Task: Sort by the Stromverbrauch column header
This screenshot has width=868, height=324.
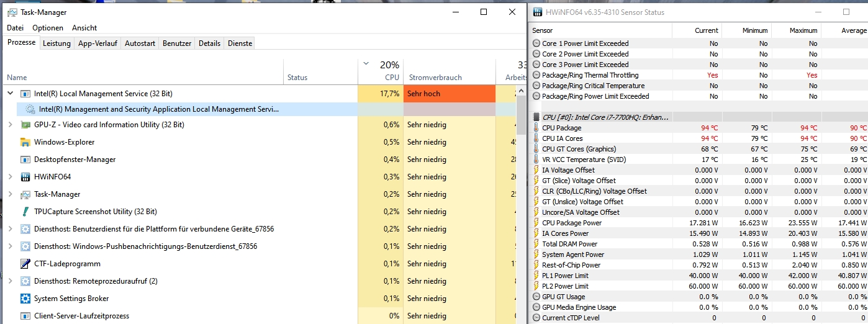Action: point(450,72)
